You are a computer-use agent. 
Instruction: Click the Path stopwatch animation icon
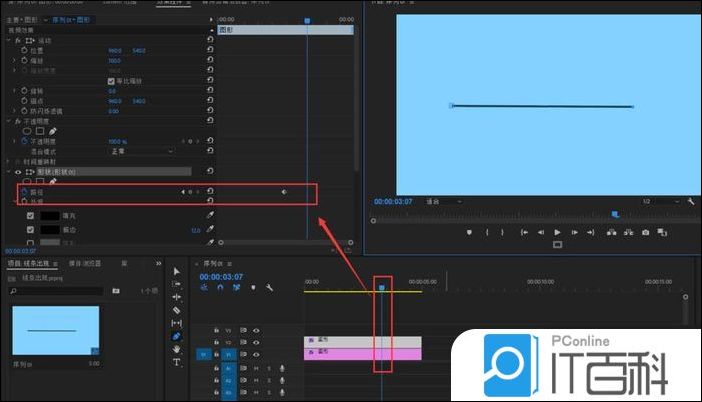pos(25,191)
